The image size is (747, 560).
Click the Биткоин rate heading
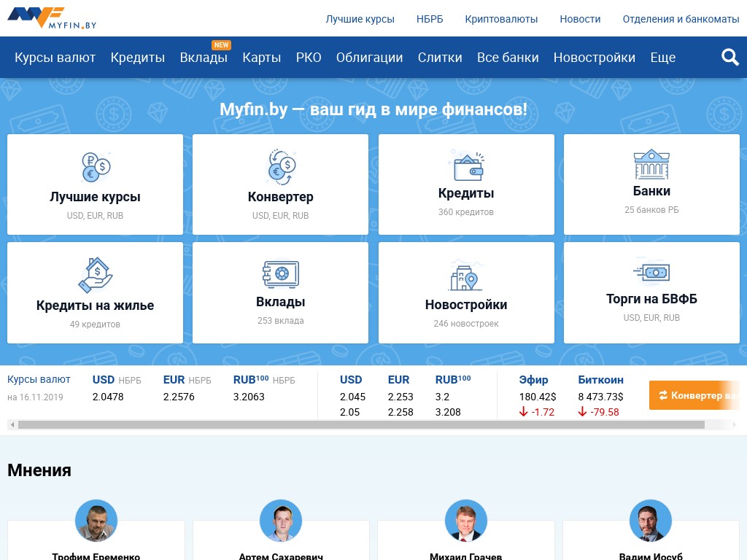pos(600,380)
